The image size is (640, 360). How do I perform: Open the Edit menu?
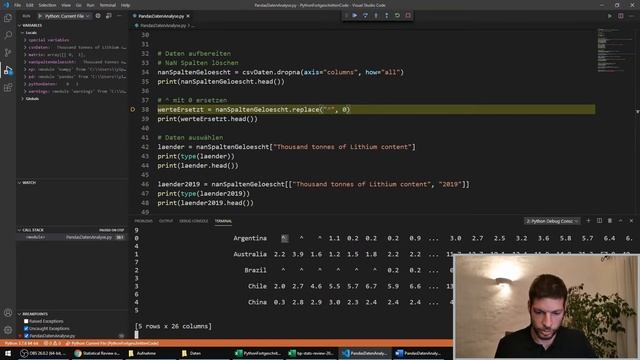[x=30, y=5]
